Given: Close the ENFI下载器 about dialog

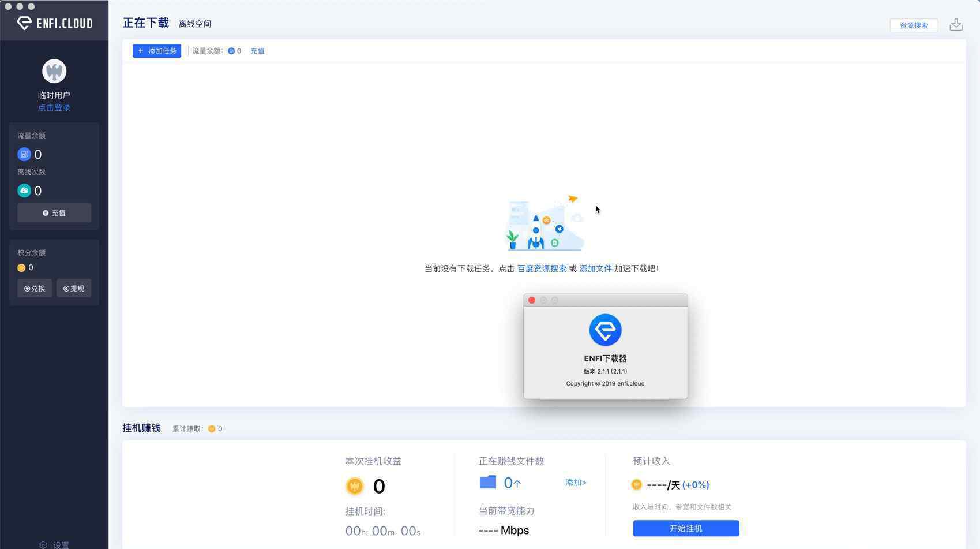Looking at the screenshot, I should [x=532, y=300].
